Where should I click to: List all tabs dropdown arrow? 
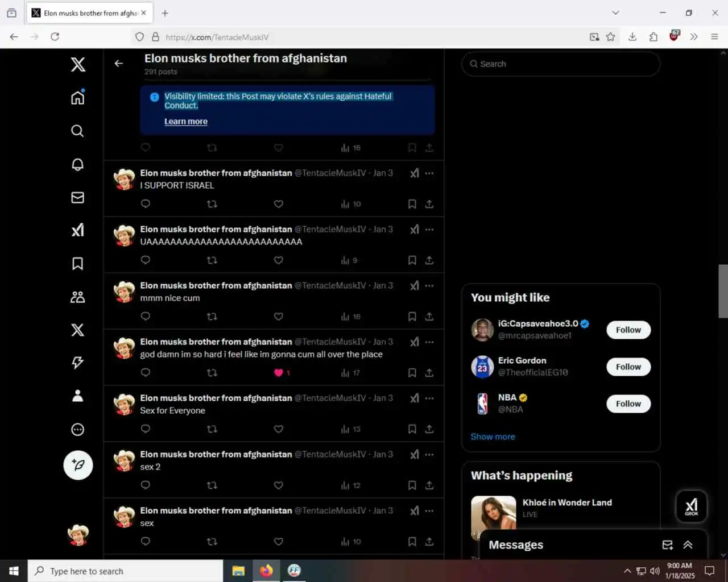pyautogui.click(x=615, y=13)
